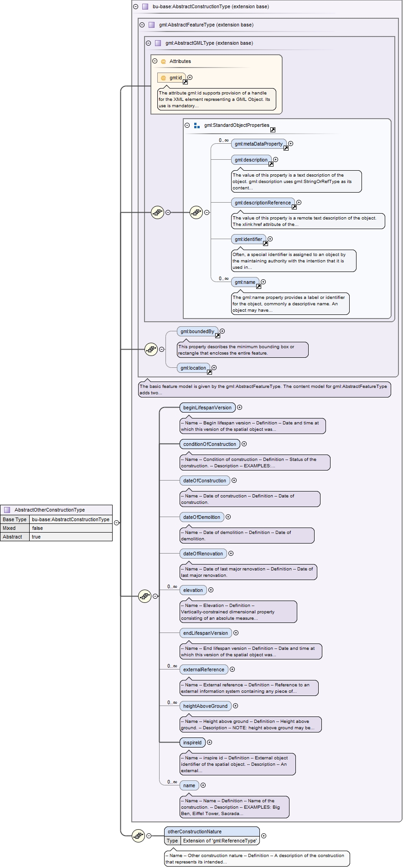Viewport: 403px width, 868px height.
Task: Expand the otherConstructionNature element
Action: (x=263, y=836)
